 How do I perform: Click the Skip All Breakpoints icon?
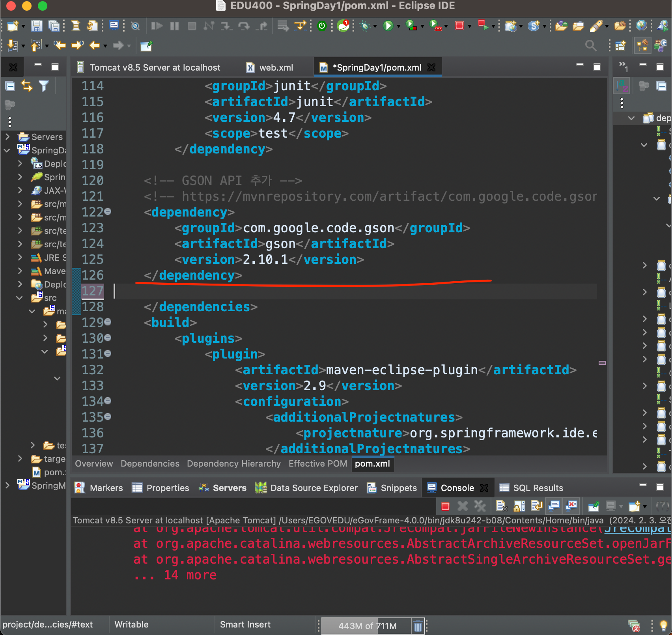[x=135, y=26]
